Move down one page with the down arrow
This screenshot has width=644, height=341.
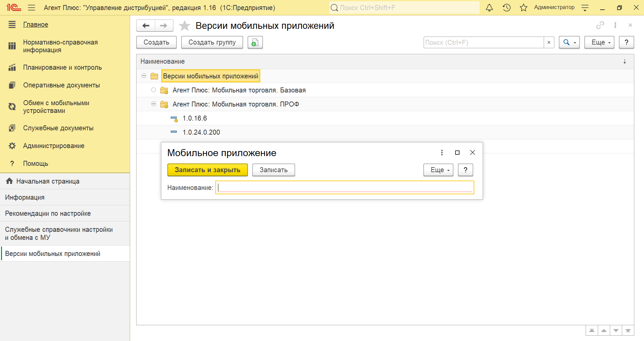point(616,330)
